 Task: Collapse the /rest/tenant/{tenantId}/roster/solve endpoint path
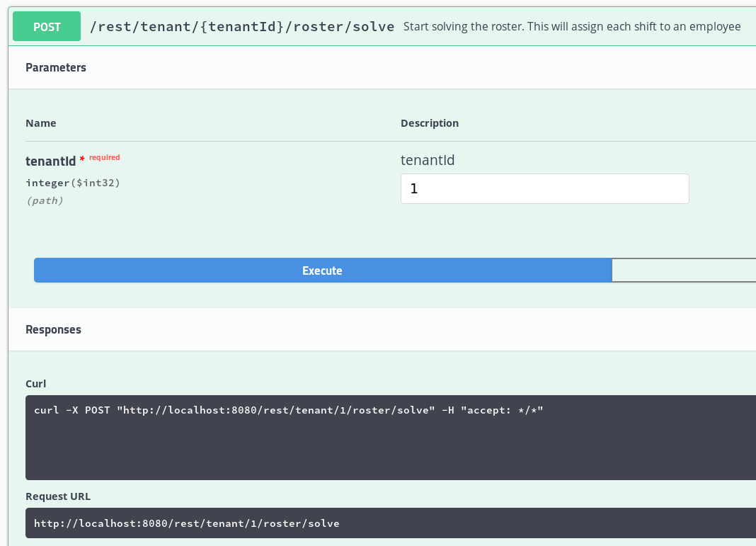242,27
